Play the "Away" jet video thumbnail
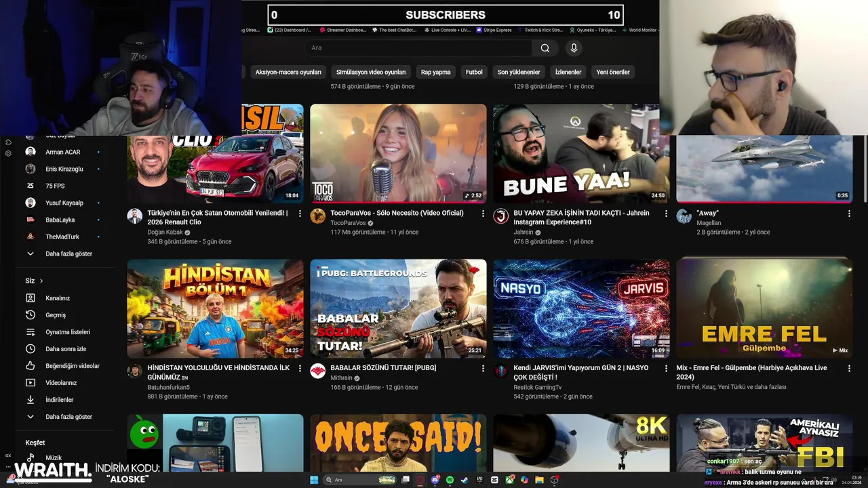The width and height of the screenshot is (868, 488). click(x=764, y=168)
